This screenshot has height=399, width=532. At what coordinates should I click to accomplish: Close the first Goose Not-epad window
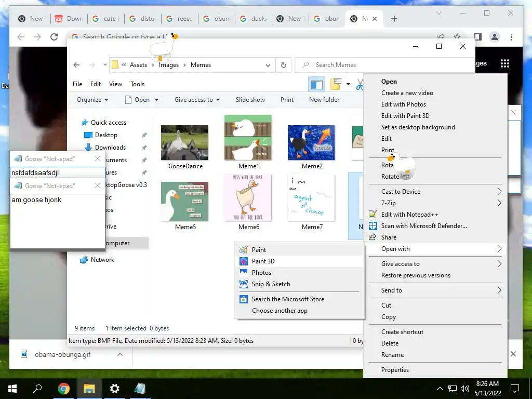[x=98, y=158]
